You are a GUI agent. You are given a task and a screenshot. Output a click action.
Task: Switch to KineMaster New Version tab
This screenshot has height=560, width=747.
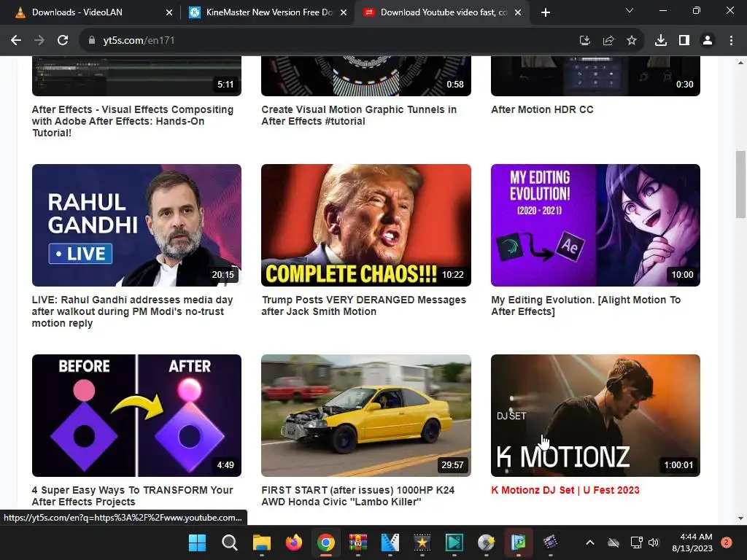tap(268, 12)
